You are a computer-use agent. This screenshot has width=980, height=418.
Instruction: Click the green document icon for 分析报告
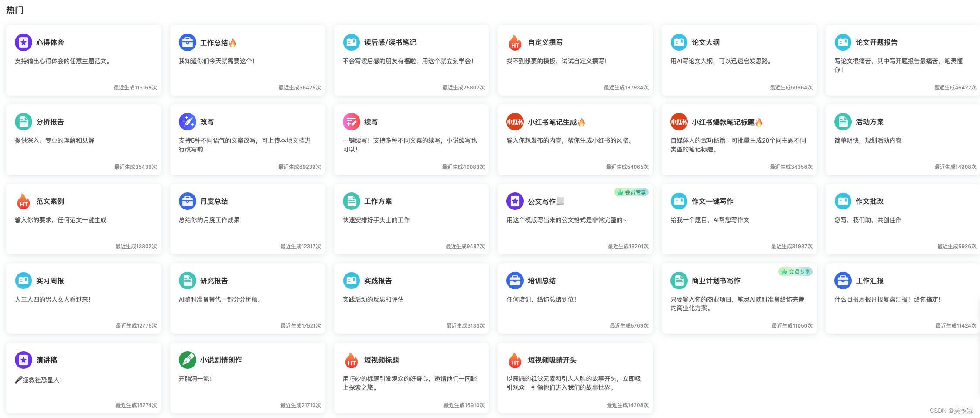click(x=24, y=122)
